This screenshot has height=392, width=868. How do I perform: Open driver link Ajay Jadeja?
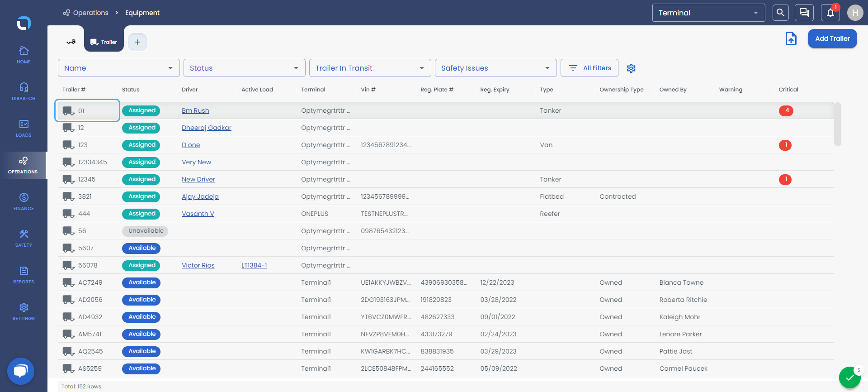(x=200, y=196)
